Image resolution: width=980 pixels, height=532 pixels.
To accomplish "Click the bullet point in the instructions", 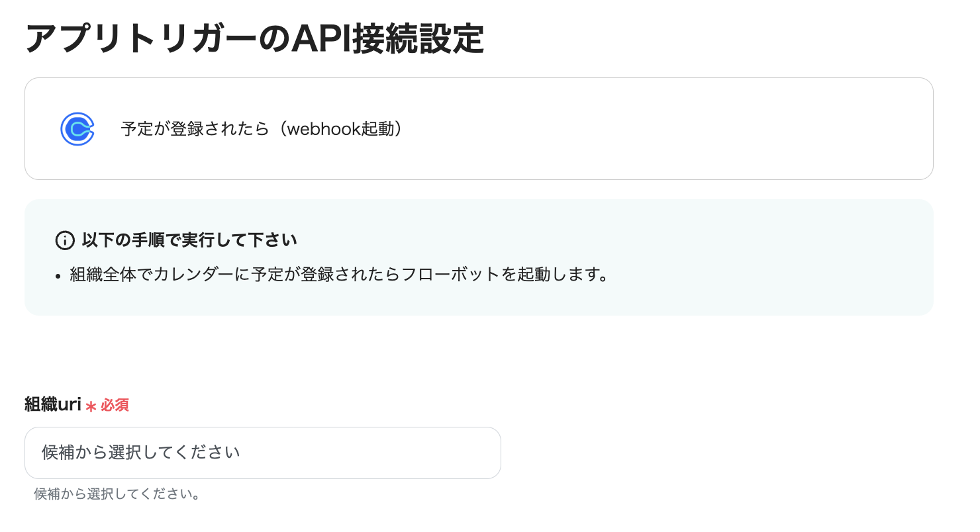I will pos(60,276).
